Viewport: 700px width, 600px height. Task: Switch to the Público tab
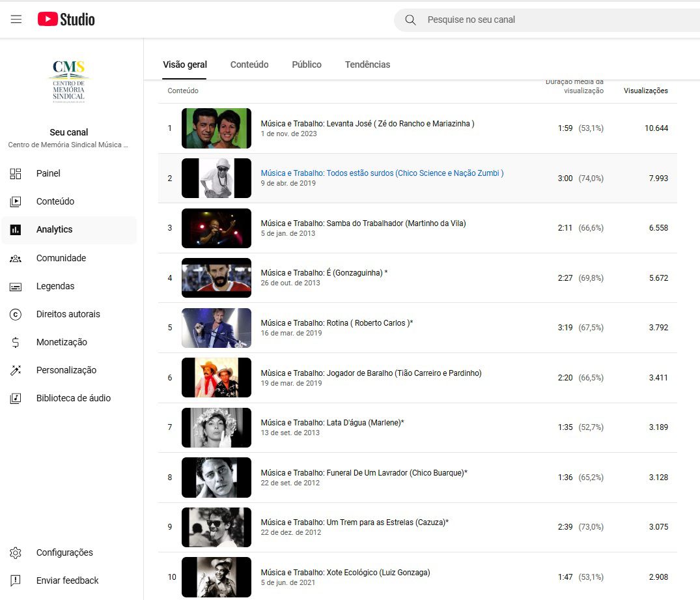[306, 64]
